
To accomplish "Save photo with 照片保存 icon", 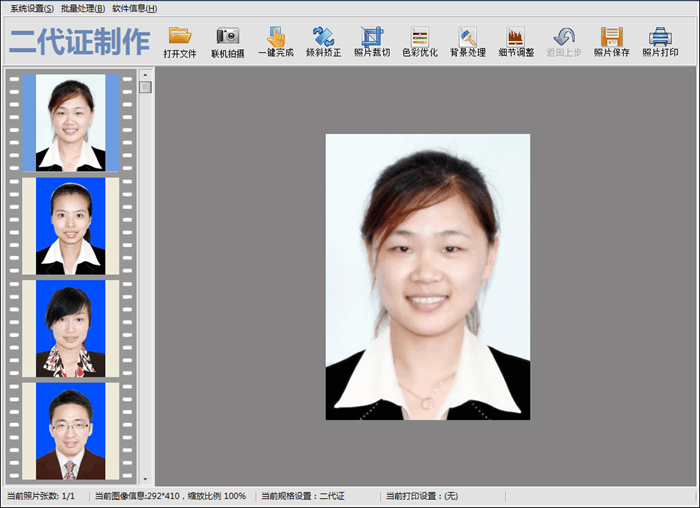I will point(612,38).
